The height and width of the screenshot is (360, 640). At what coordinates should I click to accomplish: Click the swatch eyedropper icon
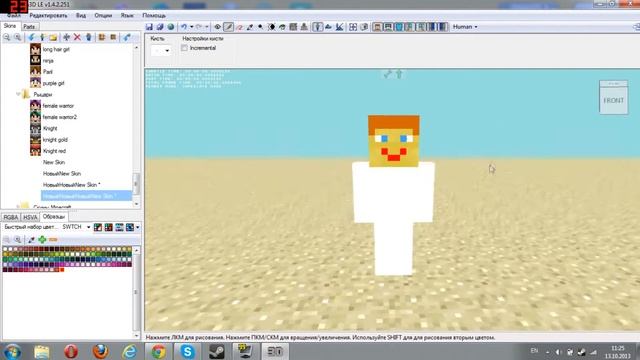pos(31,240)
